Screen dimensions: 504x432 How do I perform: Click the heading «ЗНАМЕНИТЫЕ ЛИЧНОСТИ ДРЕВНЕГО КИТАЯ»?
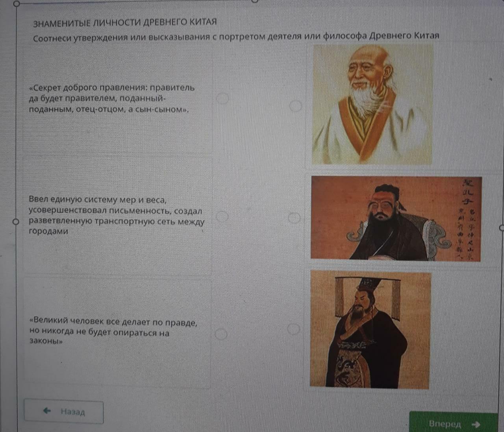coord(125,23)
